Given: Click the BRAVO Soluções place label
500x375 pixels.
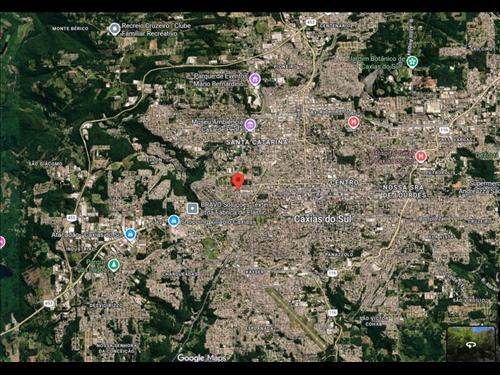Looking at the screenshot, I should coord(235,208).
